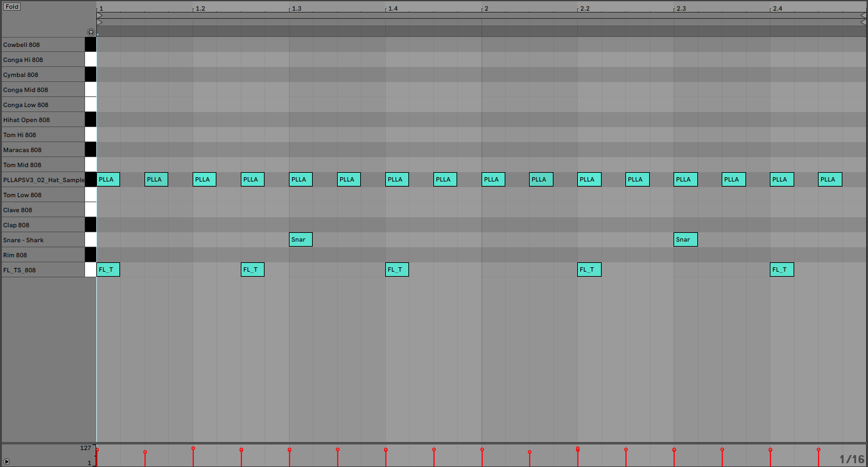Click the black key beside Clap 808
The height and width of the screenshot is (467, 868).
(x=91, y=225)
